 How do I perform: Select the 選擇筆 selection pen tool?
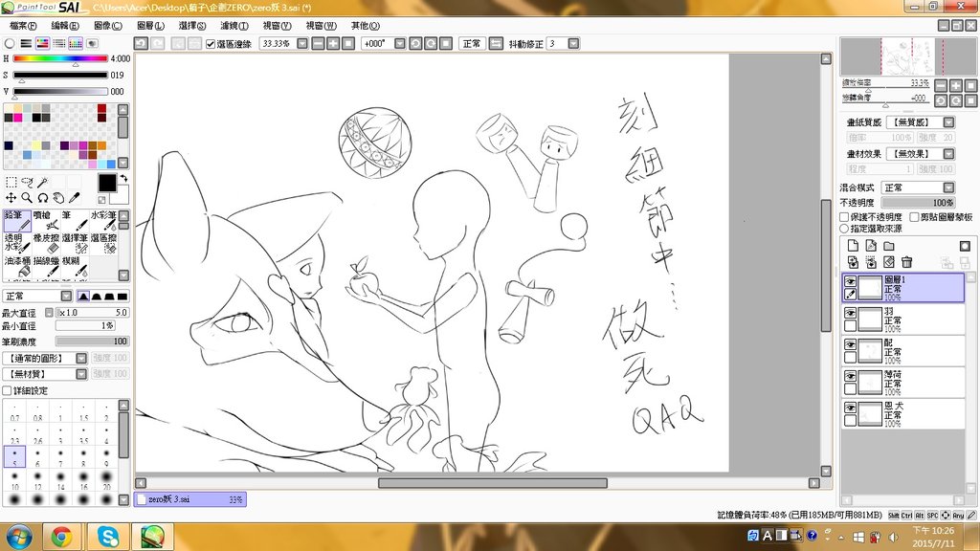[x=75, y=244]
